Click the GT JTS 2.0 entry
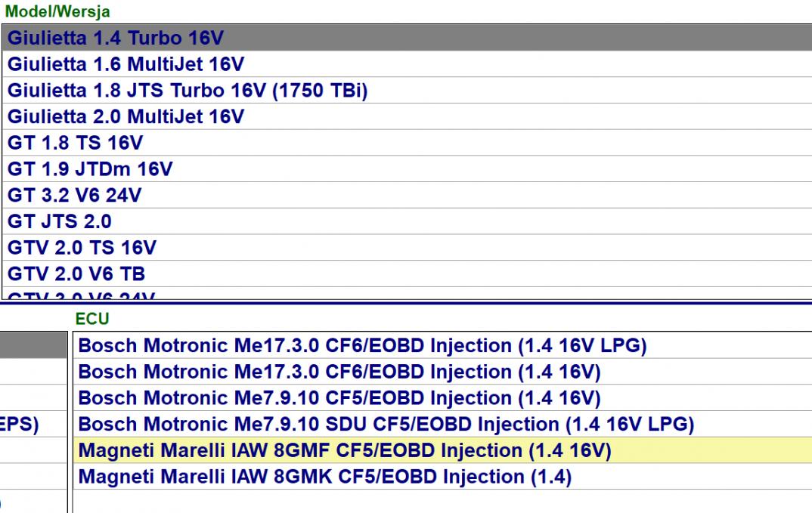 click(60, 221)
